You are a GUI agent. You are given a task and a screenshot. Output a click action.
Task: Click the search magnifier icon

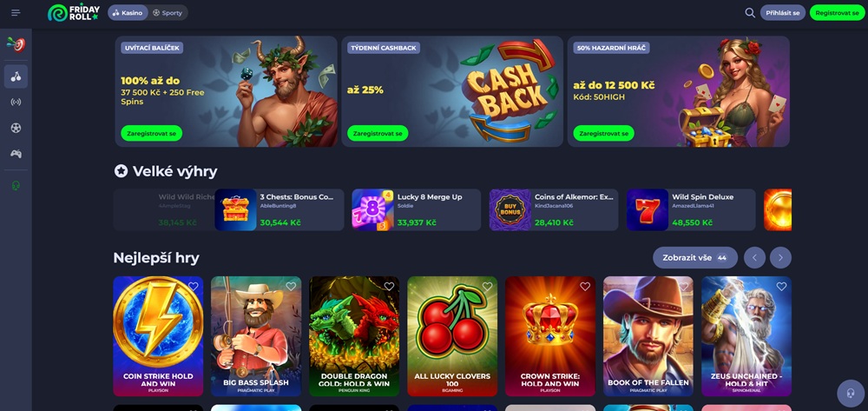[x=750, y=13]
